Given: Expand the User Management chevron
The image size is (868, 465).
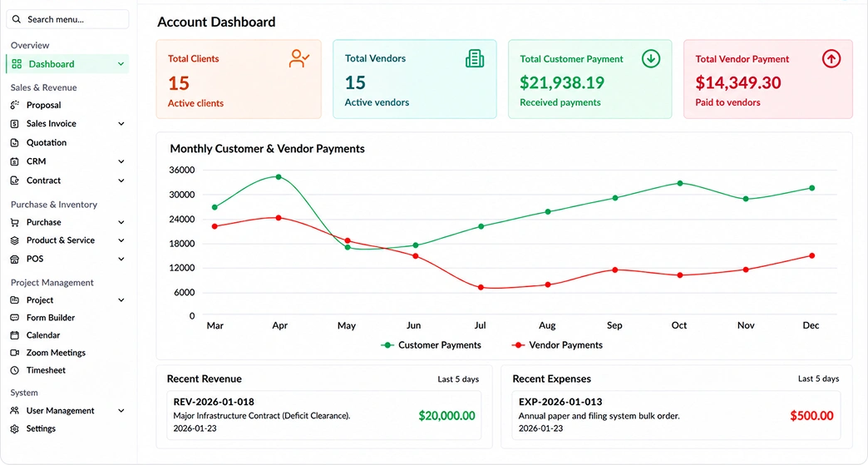Looking at the screenshot, I should (121, 411).
